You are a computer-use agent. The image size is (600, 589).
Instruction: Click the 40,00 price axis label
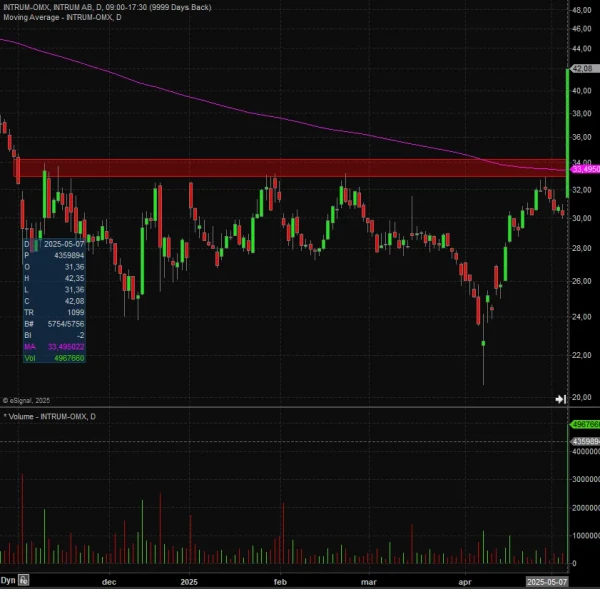click(x=582, y=91)
